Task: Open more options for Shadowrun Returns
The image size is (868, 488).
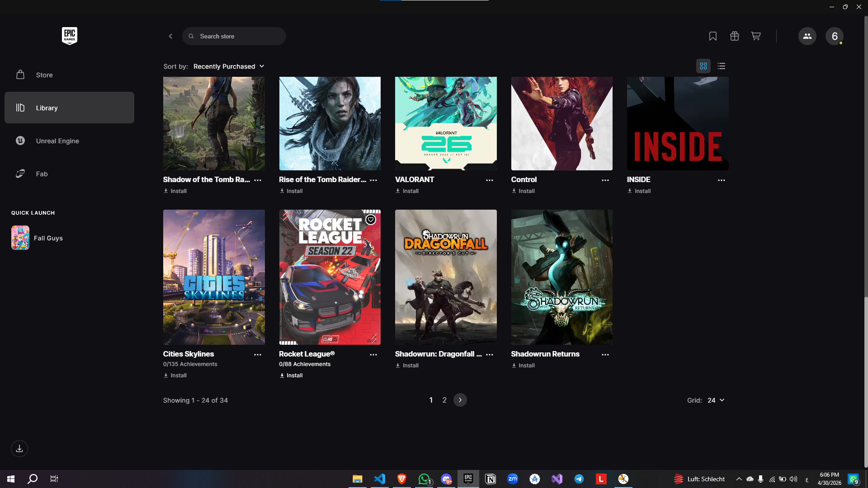Action: (605, 355)
